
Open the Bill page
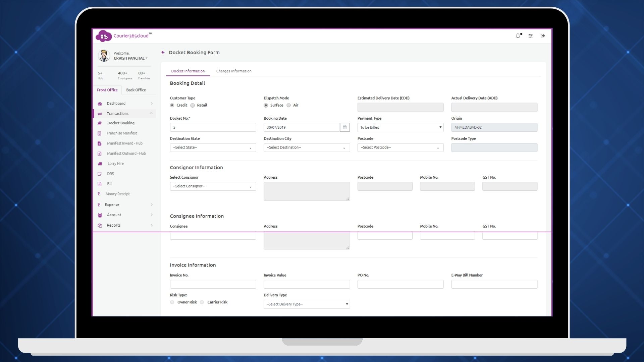coord(110,184)
